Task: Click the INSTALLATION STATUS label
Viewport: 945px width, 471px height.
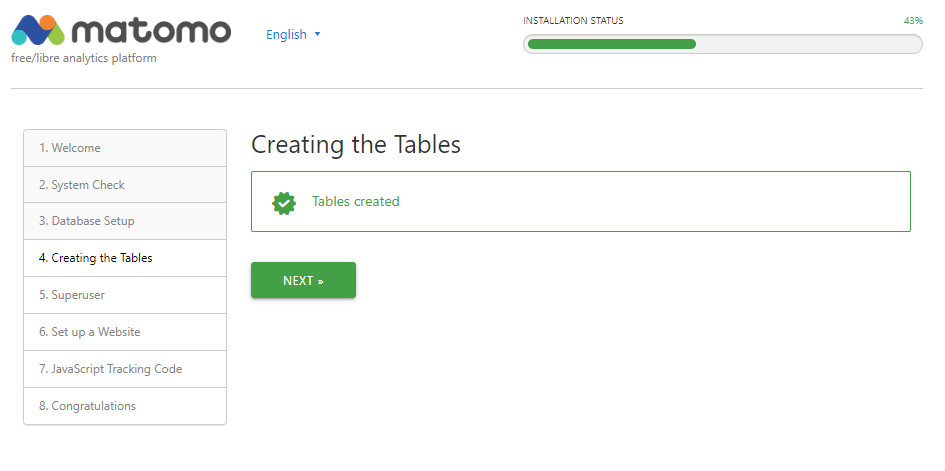Action: [573, 20]
